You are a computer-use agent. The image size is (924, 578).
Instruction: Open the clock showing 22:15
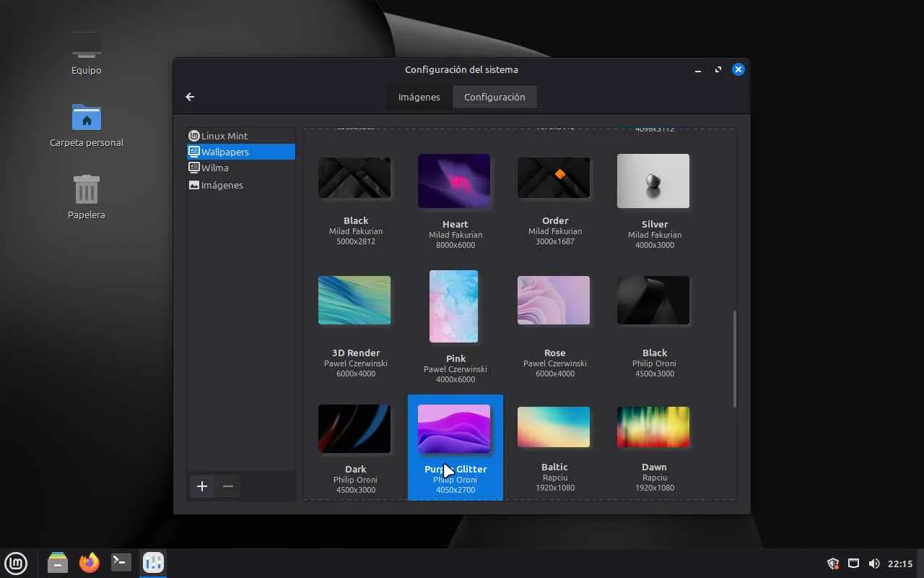[x=900, y=564]
